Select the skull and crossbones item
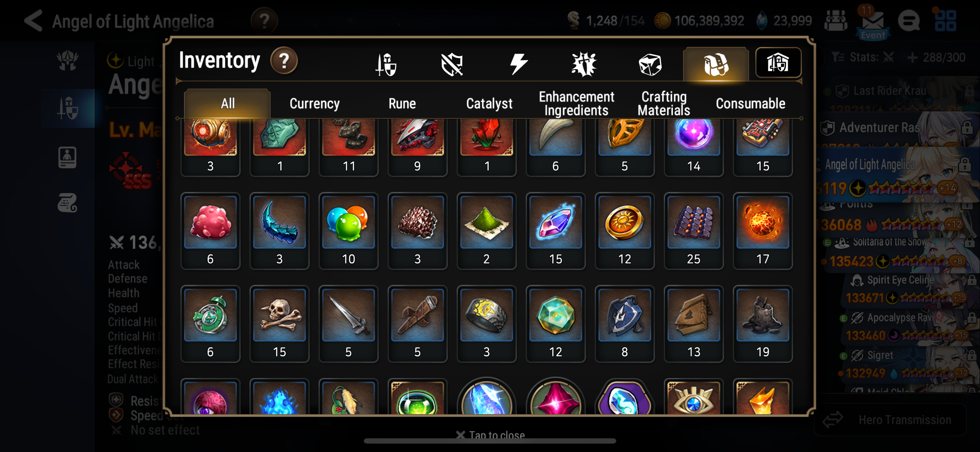The width and height of the screenshot is (980, 452). pyautogui.click(x=279, y=323)
